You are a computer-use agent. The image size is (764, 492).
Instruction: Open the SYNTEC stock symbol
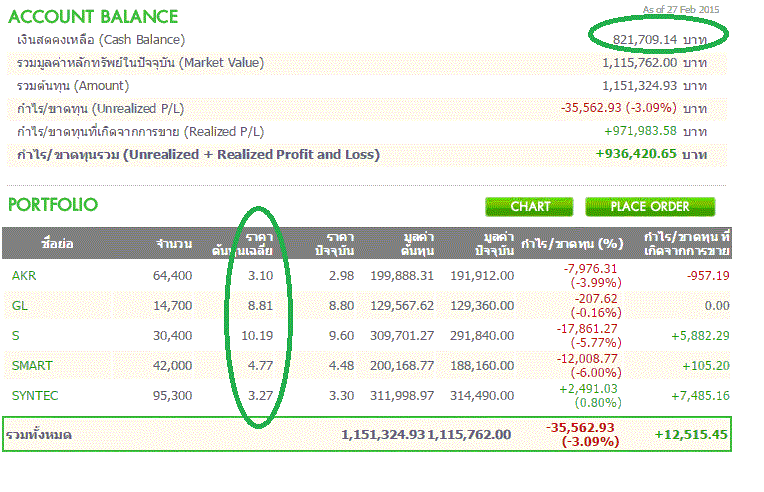tap(34, 396)
